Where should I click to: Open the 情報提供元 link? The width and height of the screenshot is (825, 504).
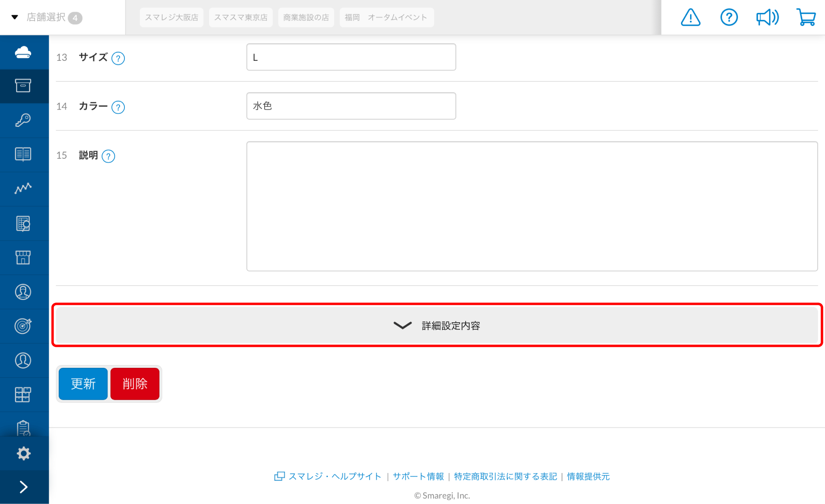click(588, 477)
